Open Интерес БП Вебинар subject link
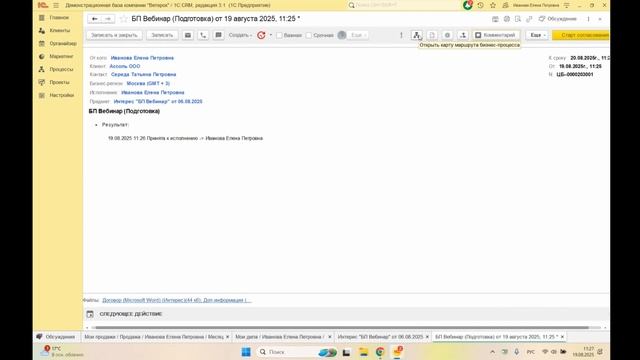Screen dimensions: 640x360 pyautogui.click(x=158, y=101)
